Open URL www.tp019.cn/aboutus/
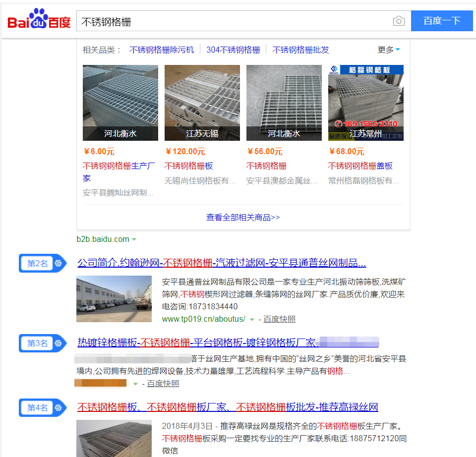 tap(203, 319)
